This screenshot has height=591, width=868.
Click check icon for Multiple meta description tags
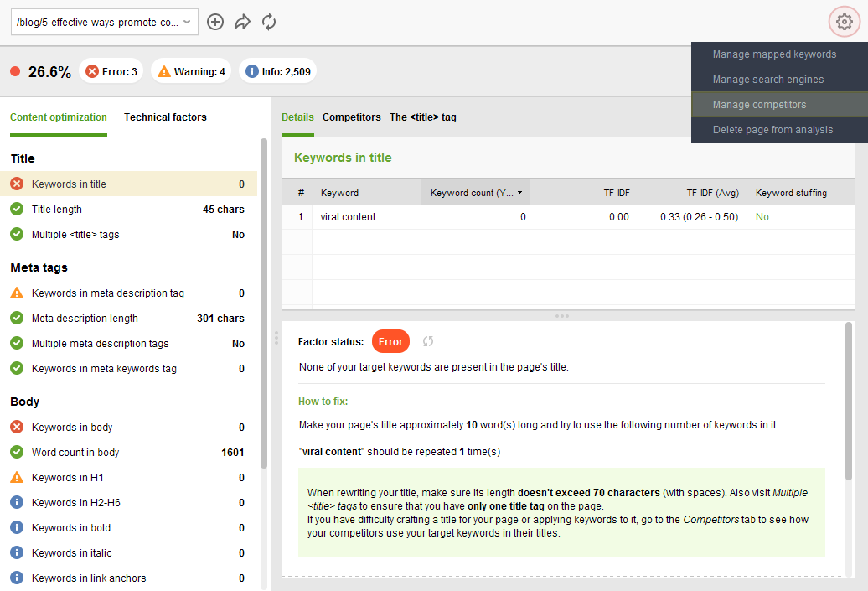[x=17, y=344]
